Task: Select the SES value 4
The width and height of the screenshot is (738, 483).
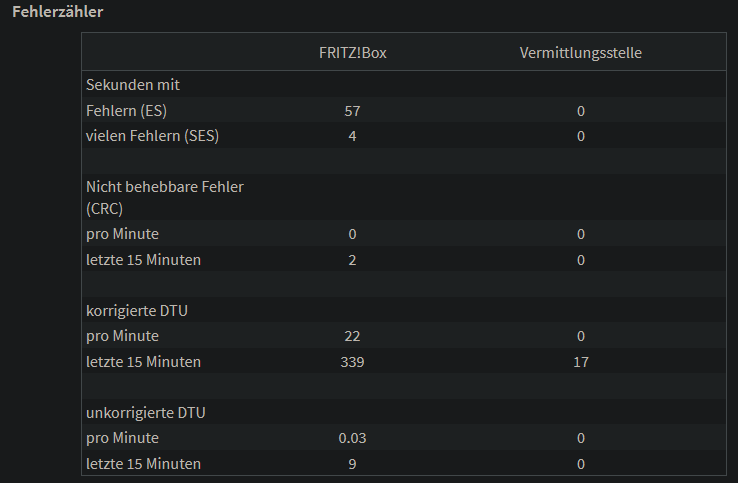Action: [x=352, y=137]
